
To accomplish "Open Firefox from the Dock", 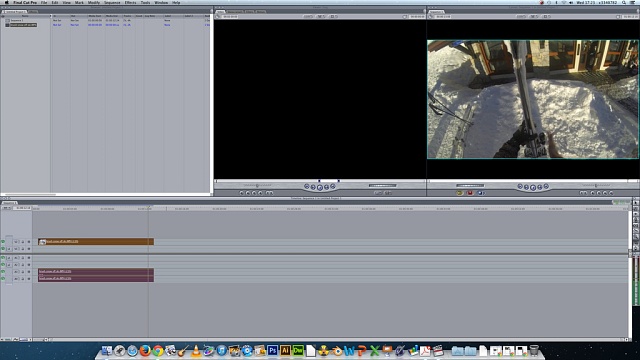I will click(145, 350).
